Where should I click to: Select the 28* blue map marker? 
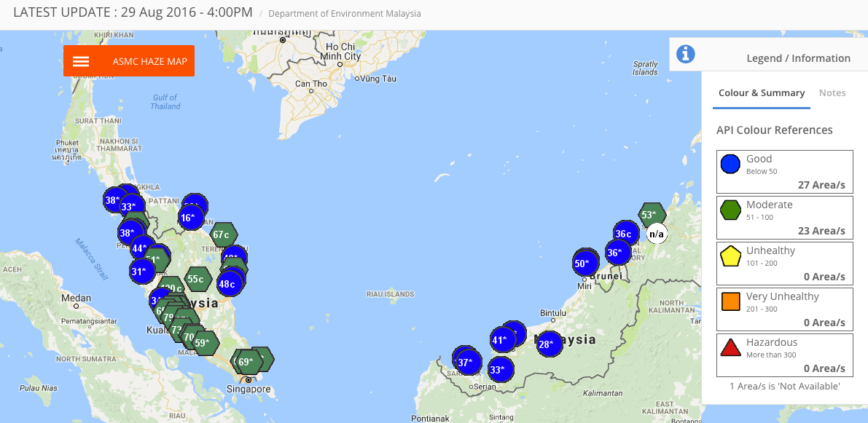(x=549, y=344)
